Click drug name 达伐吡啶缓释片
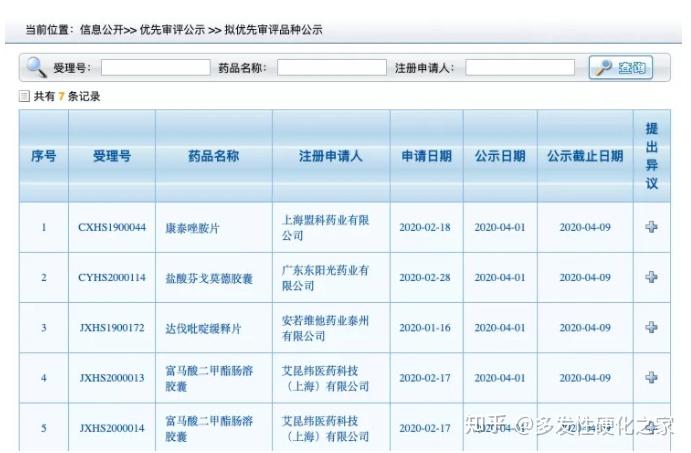The width and height of the screenshot is (691, 453). click(x=203, y=329)
